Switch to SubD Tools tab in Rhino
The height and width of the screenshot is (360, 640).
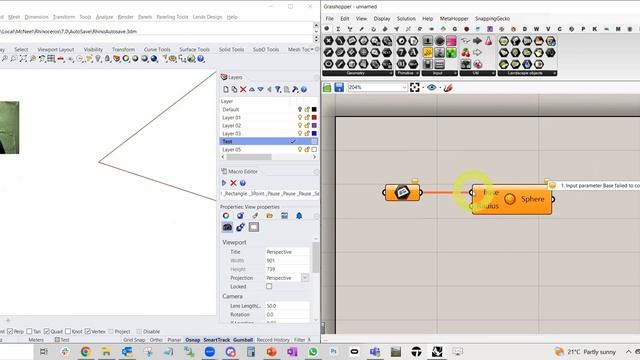266,49
